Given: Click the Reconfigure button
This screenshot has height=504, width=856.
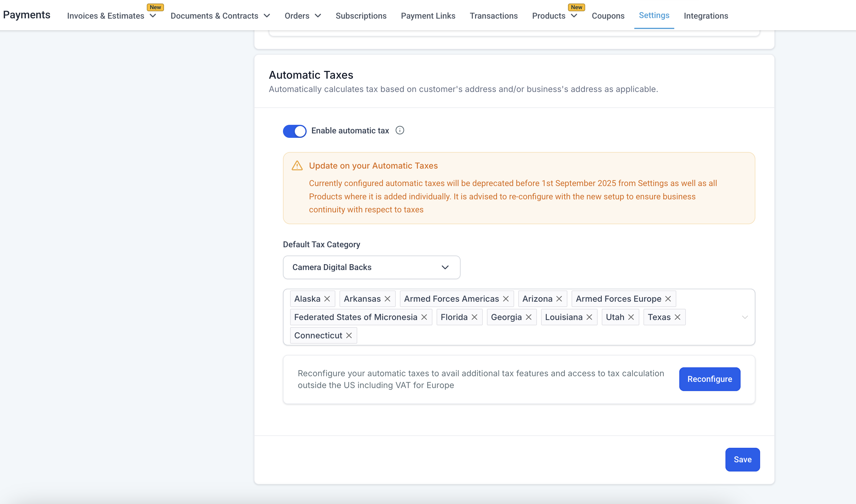Looking at the screenshot, I should click(709, 379).
